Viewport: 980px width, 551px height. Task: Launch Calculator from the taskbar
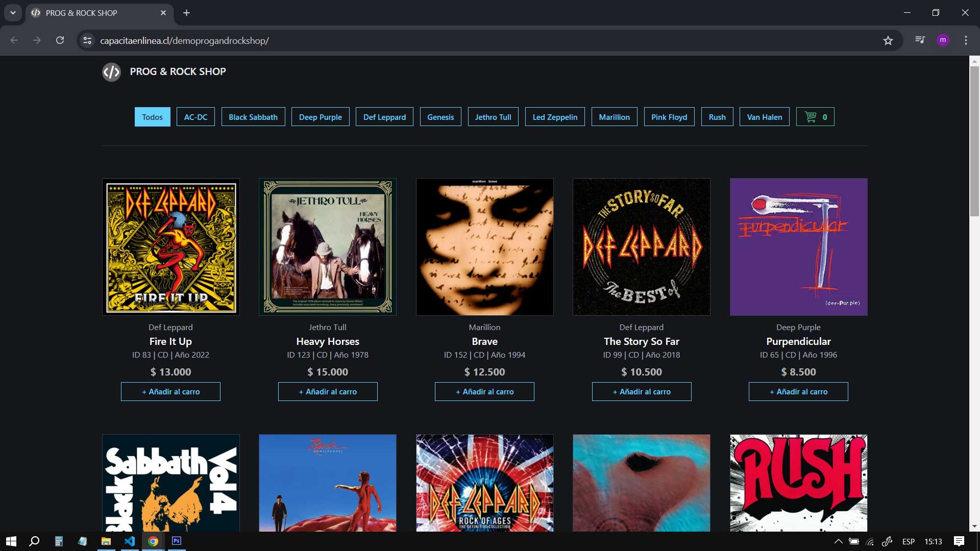coord(59,541)
